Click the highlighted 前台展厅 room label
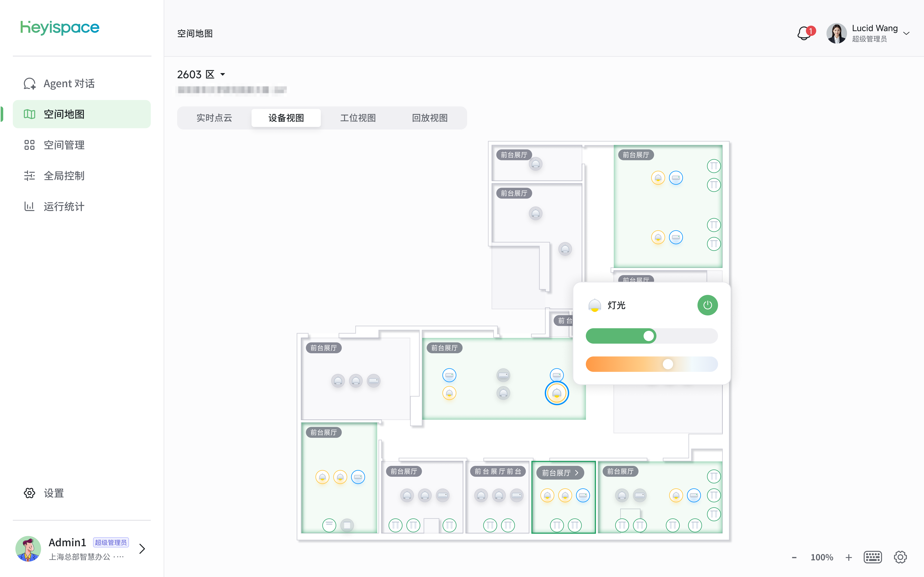 (560, 473)
